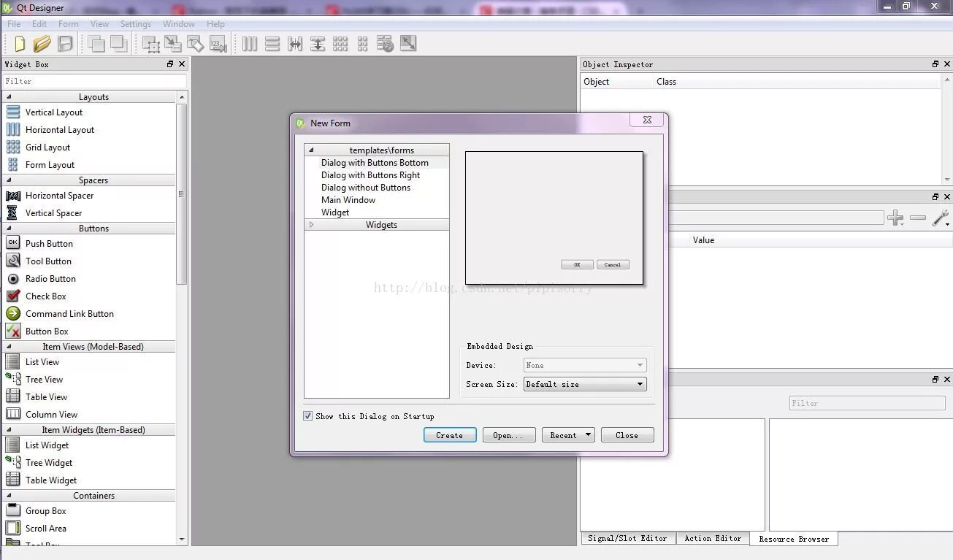Select the Edit Widgets mode icon

(x=151, y=44)
